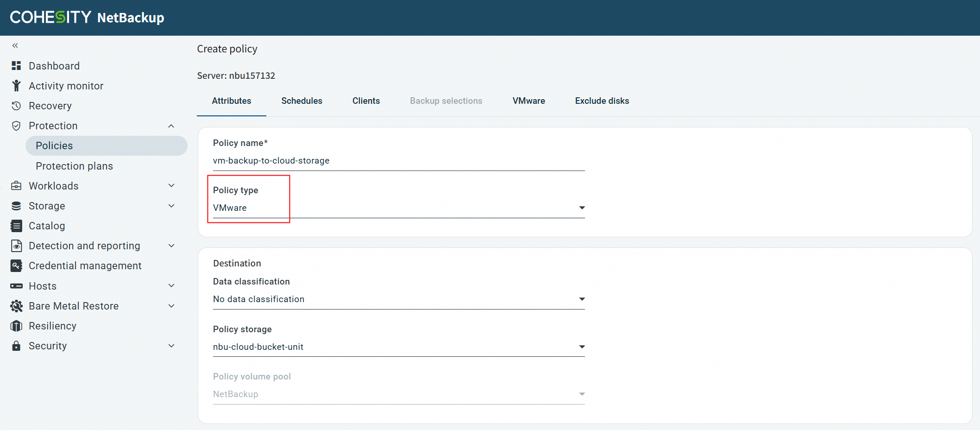Open Dashboard from the sidebar
This screenshot has width=980, height=430.
pyautogui.click(x=54, y=66)
